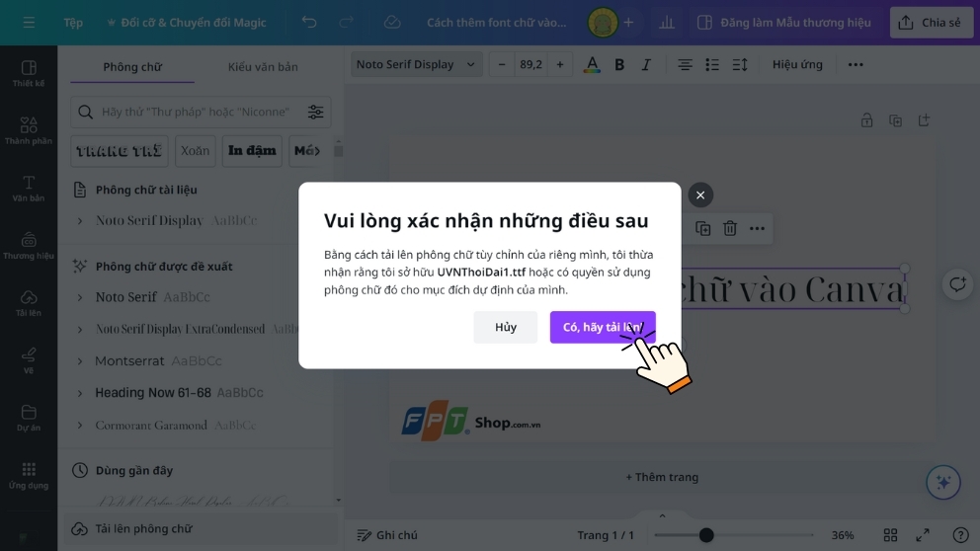
Task: Expand the Noto Serif font variants
Action: coord(79,297)
